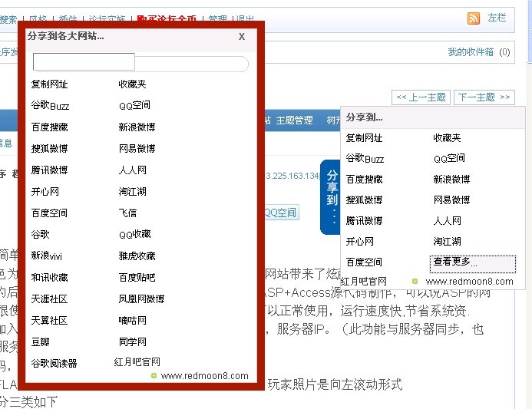The image size is (532, 409).
Task: Click the QQ空间 button on the page
Action: click(281, 213)
